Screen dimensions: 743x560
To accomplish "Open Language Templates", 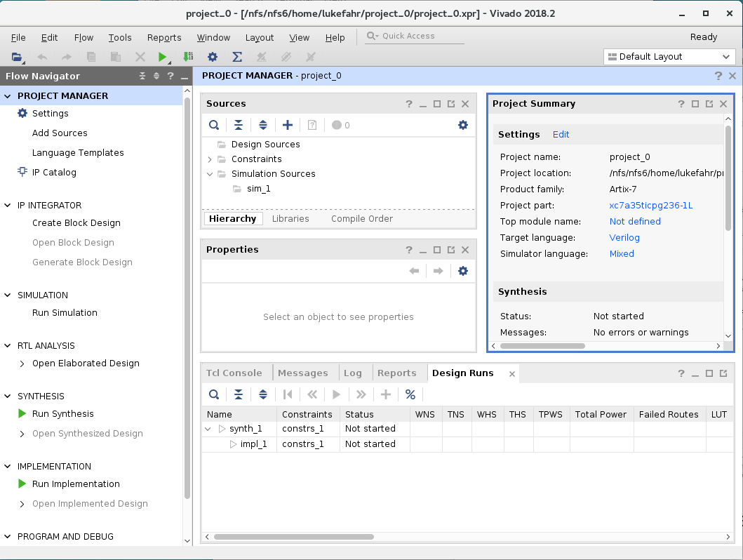I will [x=78, y=152].
